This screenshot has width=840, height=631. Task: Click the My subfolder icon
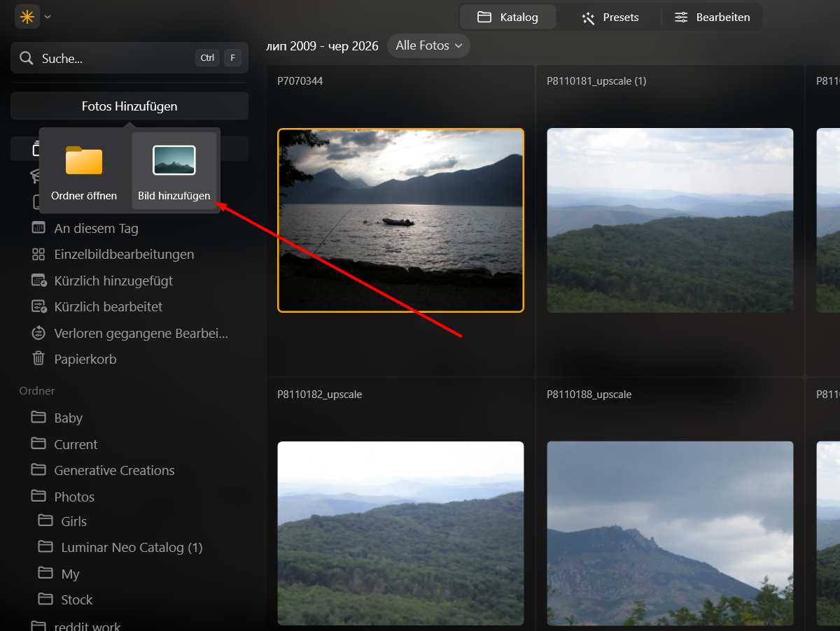click(45, 574)
